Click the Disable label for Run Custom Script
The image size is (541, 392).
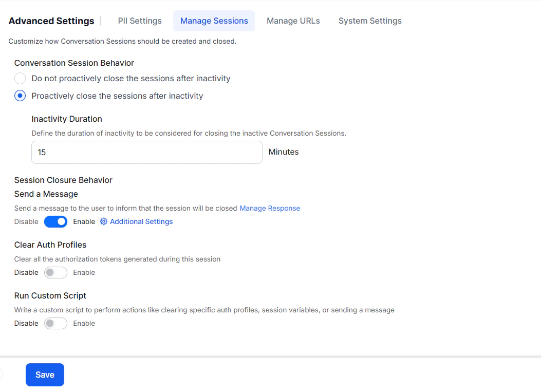[26, 323]
